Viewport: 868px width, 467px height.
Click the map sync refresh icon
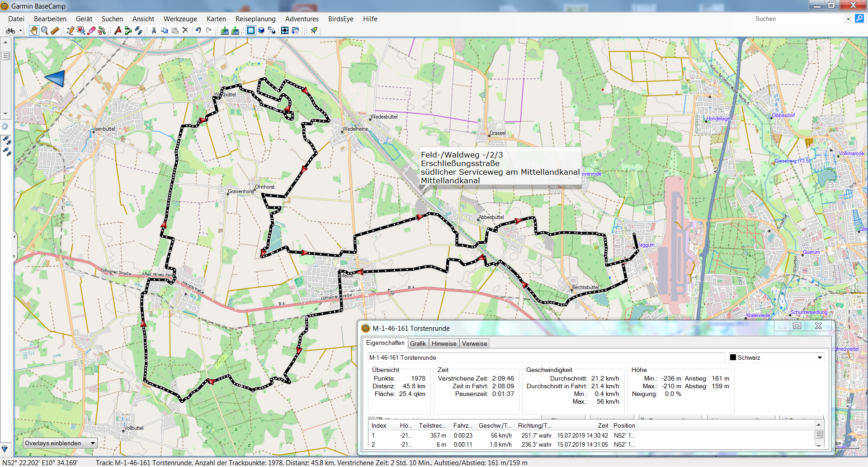click(296, 30)
